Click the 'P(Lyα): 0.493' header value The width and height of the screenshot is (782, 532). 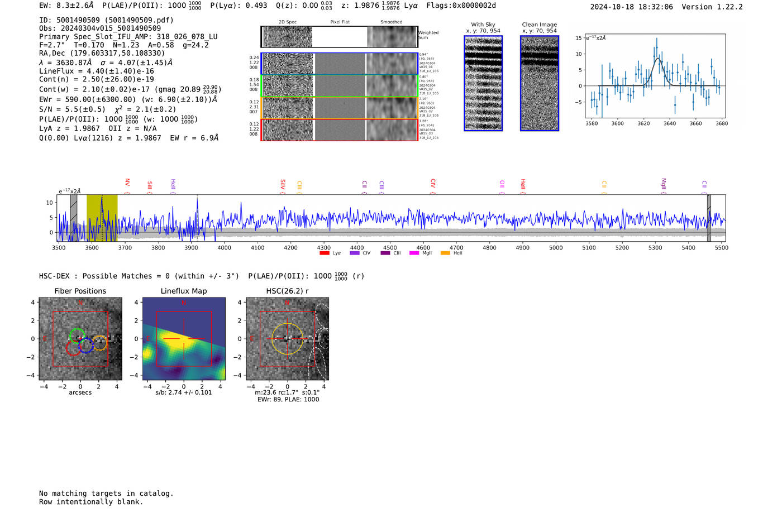[239, 6]
